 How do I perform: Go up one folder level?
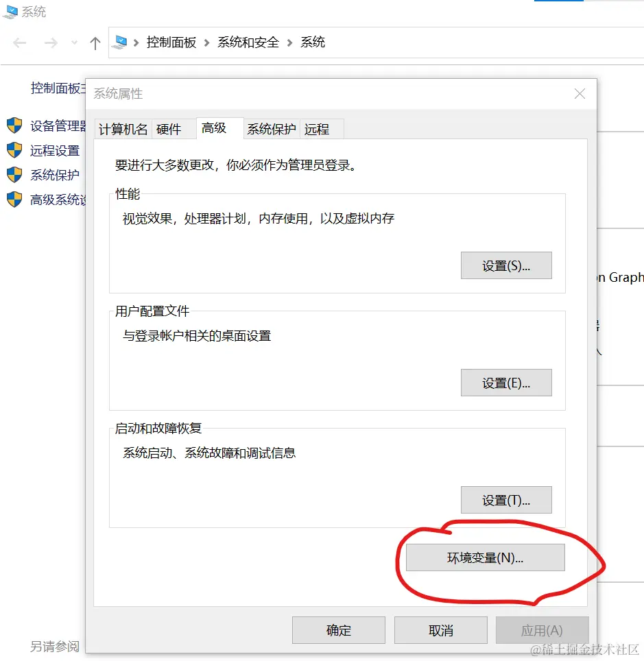(95, 43)
